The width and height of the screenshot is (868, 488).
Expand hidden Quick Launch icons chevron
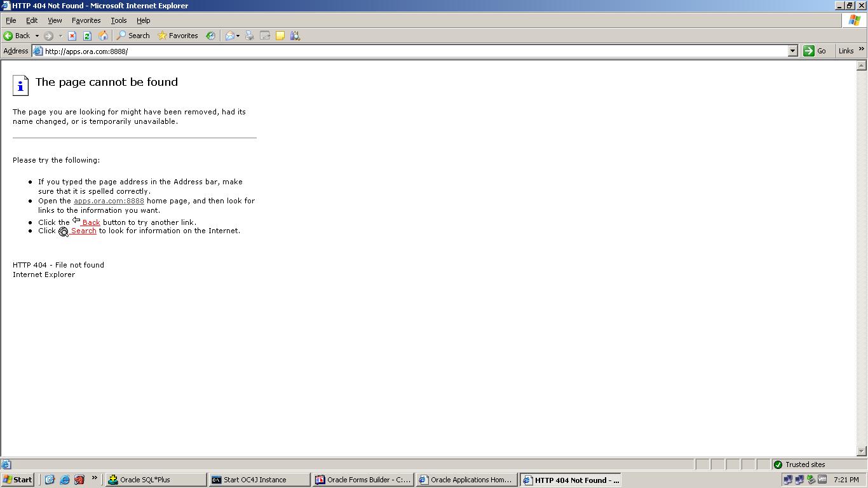click(94, 478)
